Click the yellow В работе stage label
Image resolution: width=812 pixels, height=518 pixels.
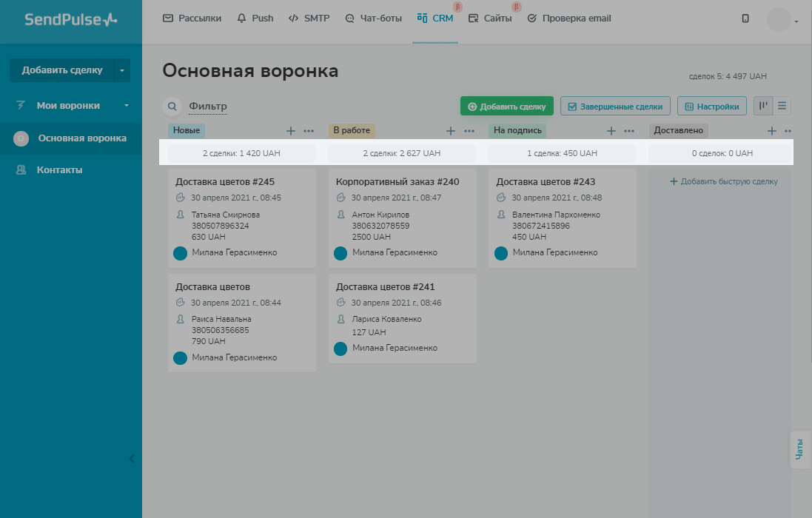pyautogui.click(x=352, y=131)
